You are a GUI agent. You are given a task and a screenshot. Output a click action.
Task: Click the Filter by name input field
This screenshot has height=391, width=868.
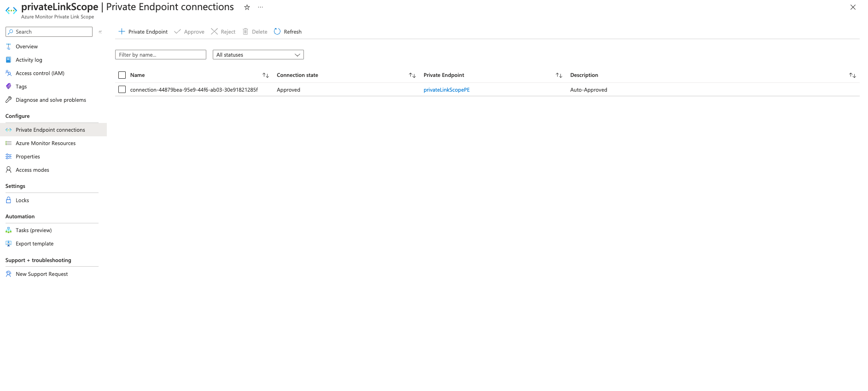coord(160,55)
